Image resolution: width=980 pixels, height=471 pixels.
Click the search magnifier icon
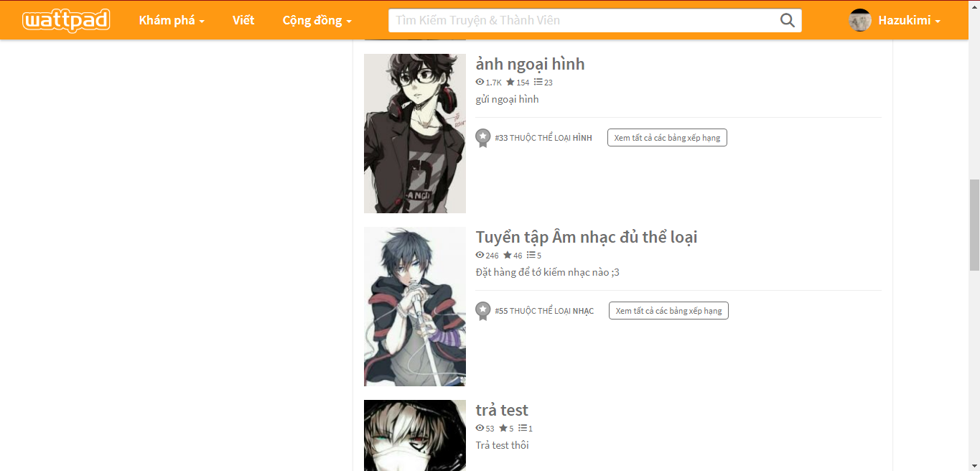coord(788,20)
